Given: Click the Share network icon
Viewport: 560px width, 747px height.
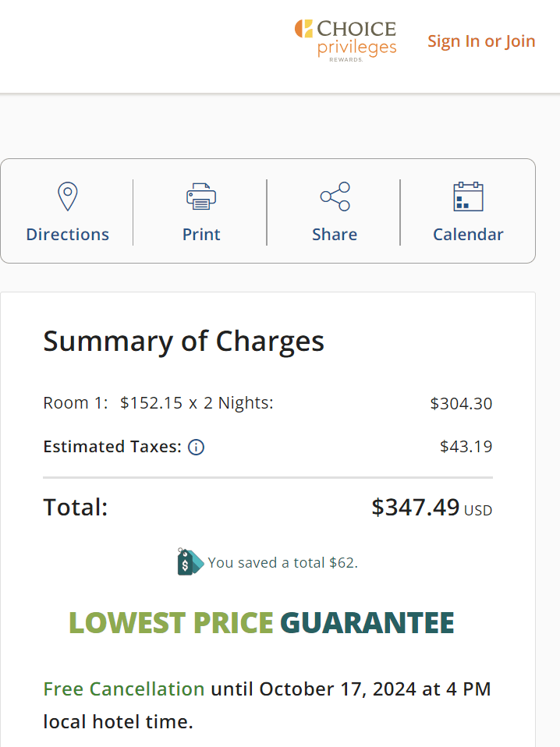Looking at the screenshot, I should point(335,196).
